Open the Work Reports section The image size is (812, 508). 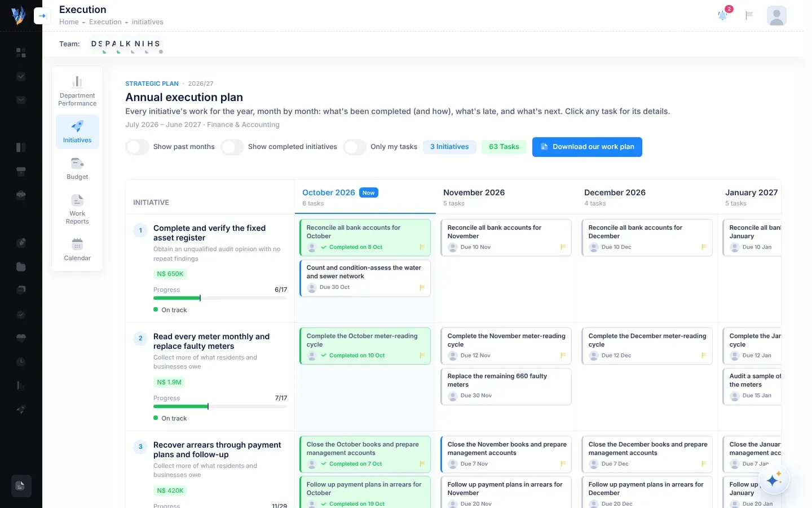77,209
